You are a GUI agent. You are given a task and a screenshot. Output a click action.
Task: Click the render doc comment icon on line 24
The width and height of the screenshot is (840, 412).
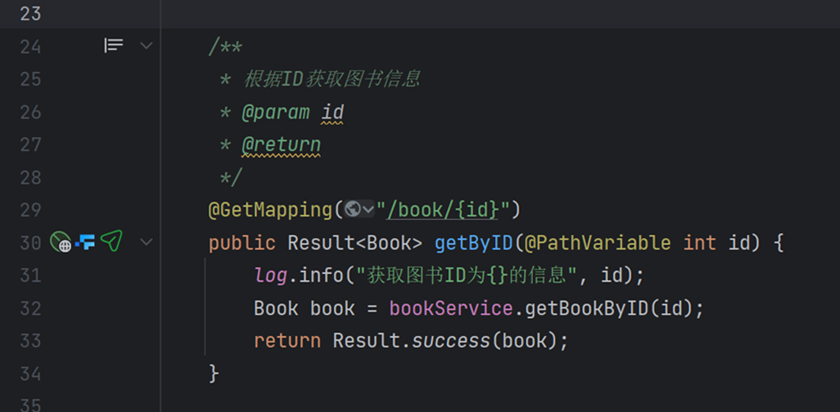click(x=113, y=46)
